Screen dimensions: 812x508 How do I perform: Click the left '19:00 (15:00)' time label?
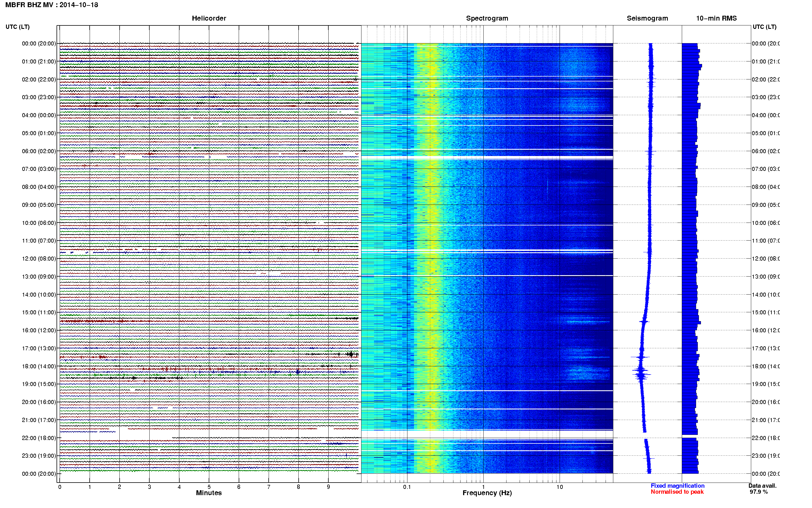(x=39, y=384)
